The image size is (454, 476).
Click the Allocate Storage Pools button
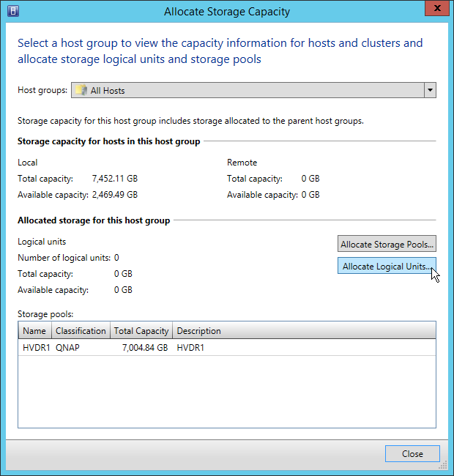pos(387,244)
